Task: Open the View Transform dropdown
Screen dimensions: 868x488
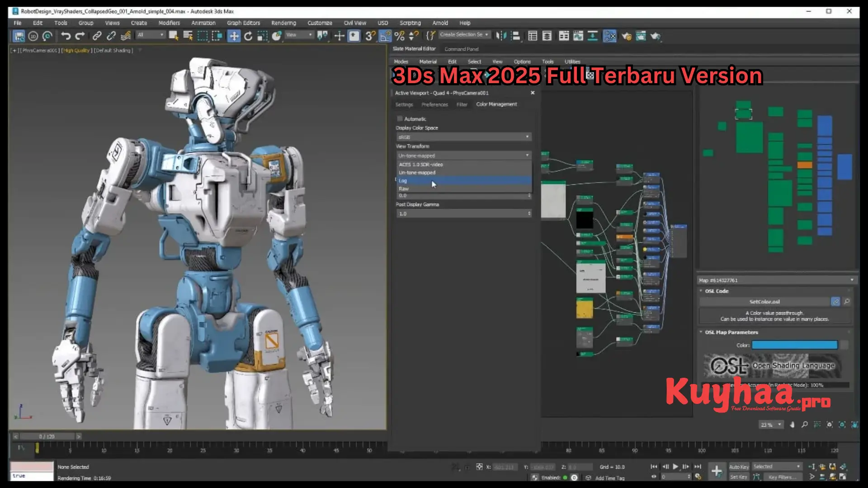Action: point(463,155)
